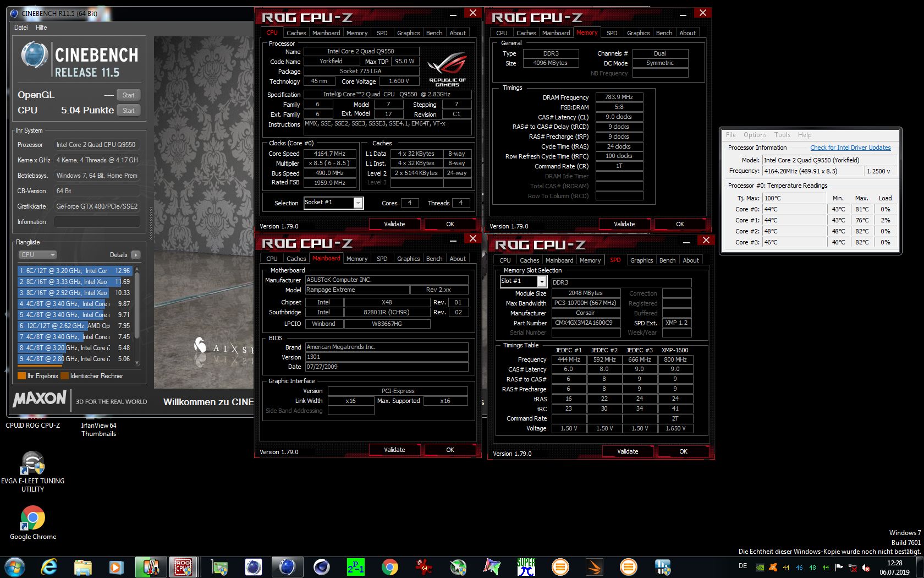Open the muted volume tray icon
This screenshot has height=578, width=924.
[x=866, y=568]
